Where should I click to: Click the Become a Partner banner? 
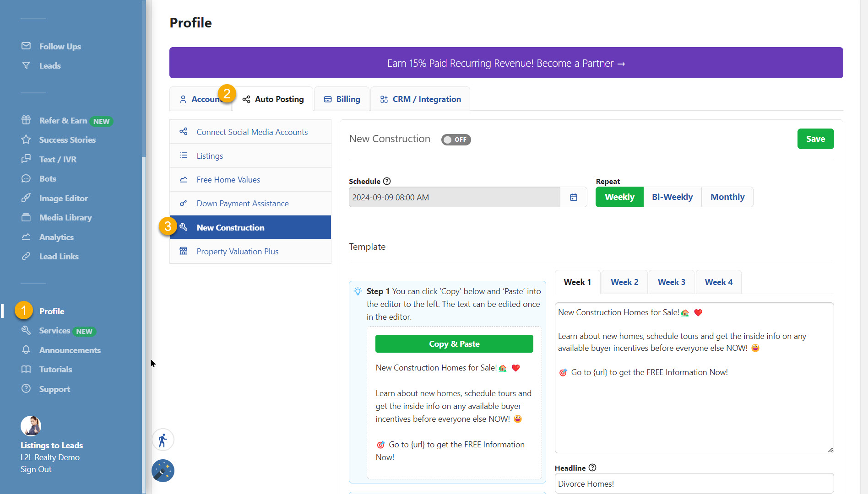(x=506, y=63)
